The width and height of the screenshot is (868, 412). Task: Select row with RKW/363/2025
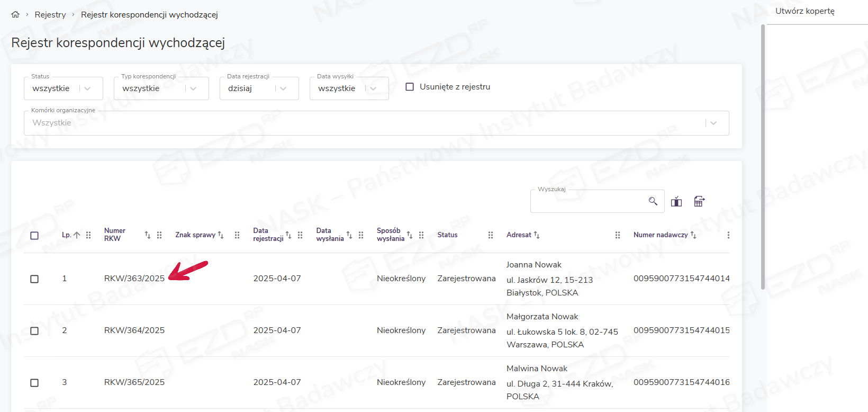point(34,279)
